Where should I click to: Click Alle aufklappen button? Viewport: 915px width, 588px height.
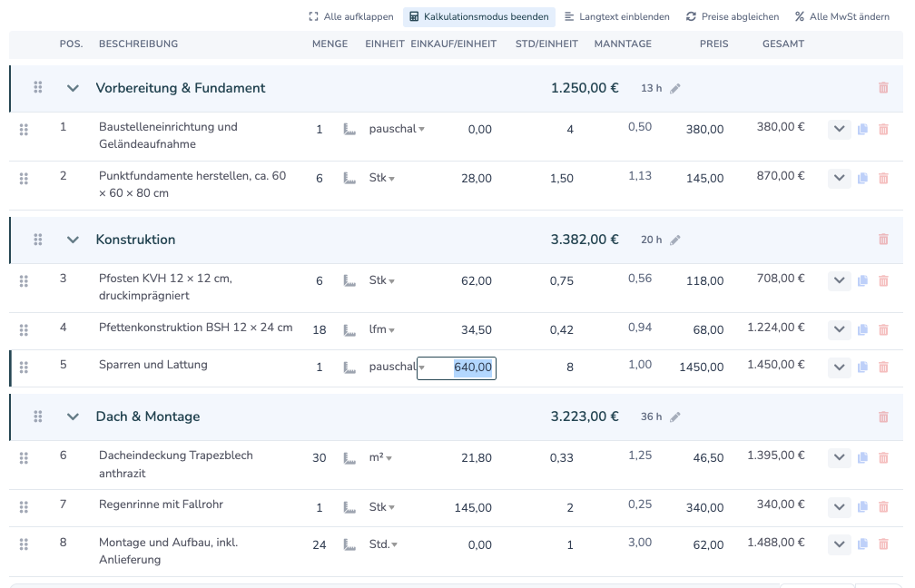[x=351, y=17]
